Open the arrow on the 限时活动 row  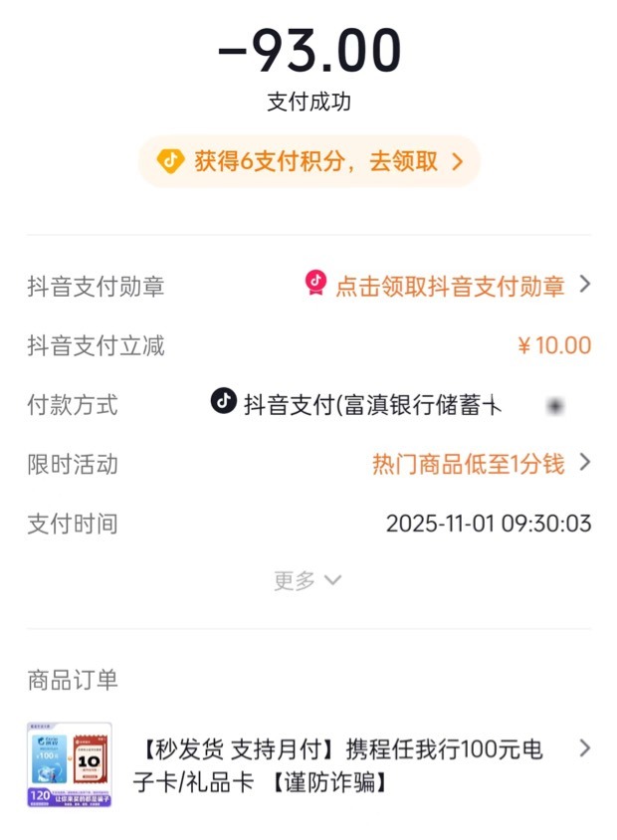(585, 463)
